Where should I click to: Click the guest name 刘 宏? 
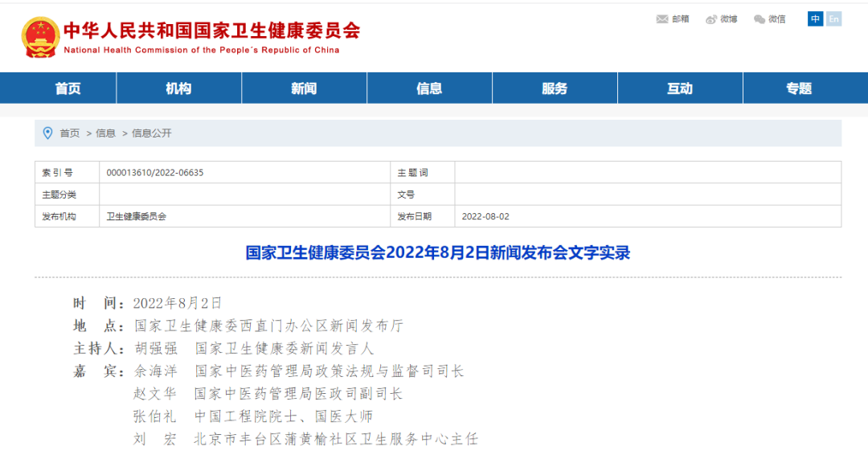click(155, 439)
